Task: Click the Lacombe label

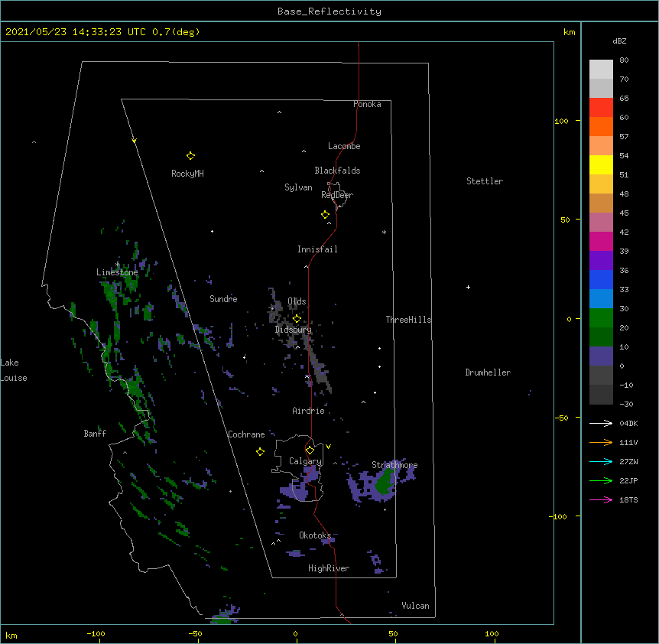Action: pos(344,146)
